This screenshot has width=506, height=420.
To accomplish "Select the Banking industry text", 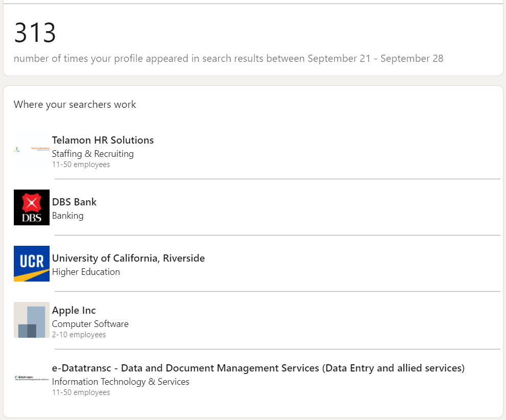I will 67,216.
